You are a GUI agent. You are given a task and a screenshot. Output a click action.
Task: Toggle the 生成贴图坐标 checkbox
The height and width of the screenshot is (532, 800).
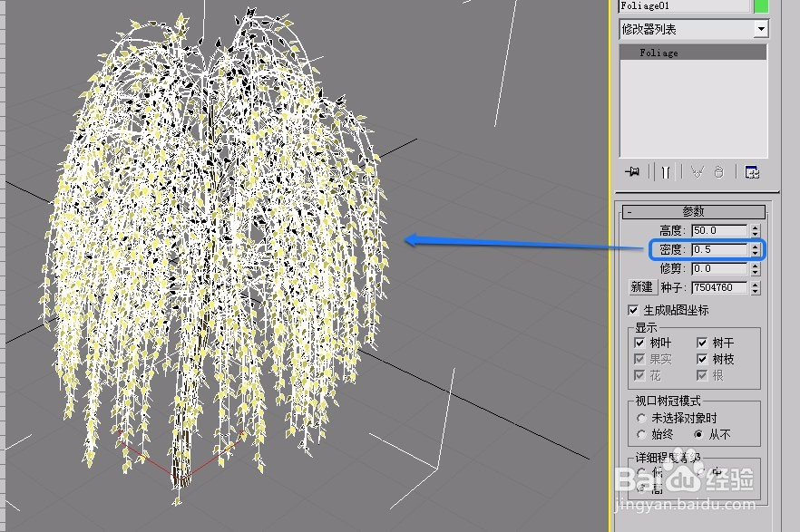tap(633, 310)
